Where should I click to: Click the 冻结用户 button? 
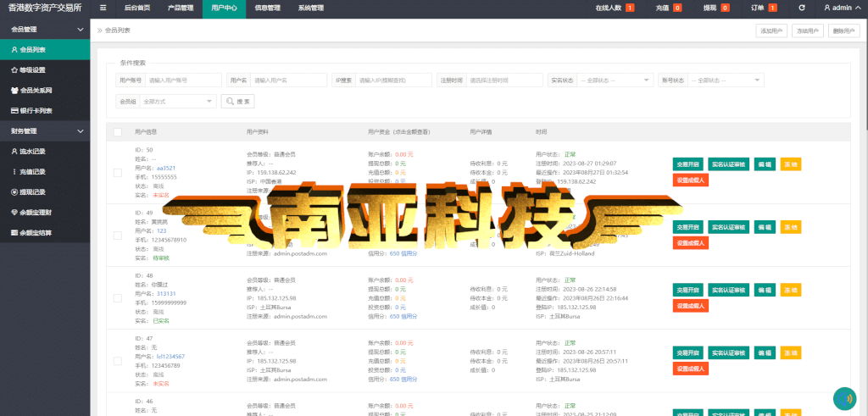[808, 31]
